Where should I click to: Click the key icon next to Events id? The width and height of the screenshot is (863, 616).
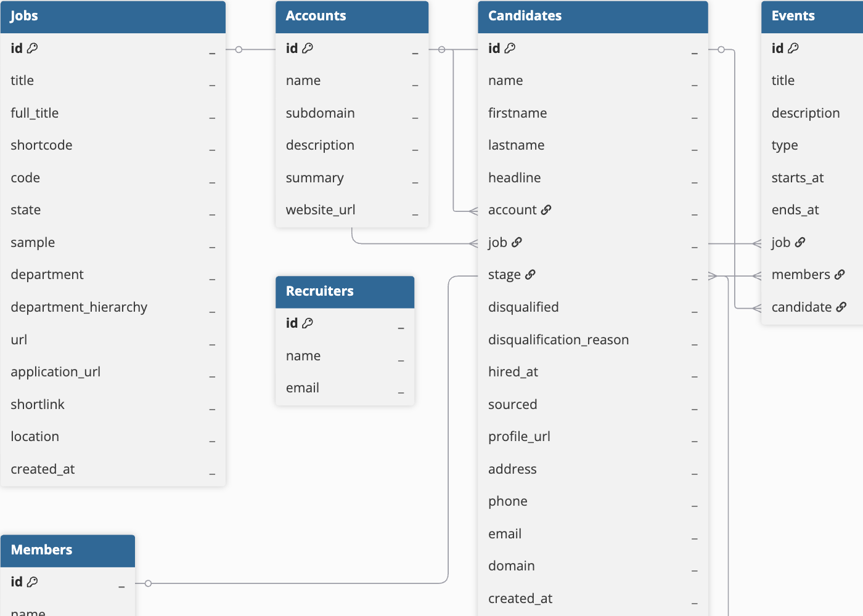[794, 47]
